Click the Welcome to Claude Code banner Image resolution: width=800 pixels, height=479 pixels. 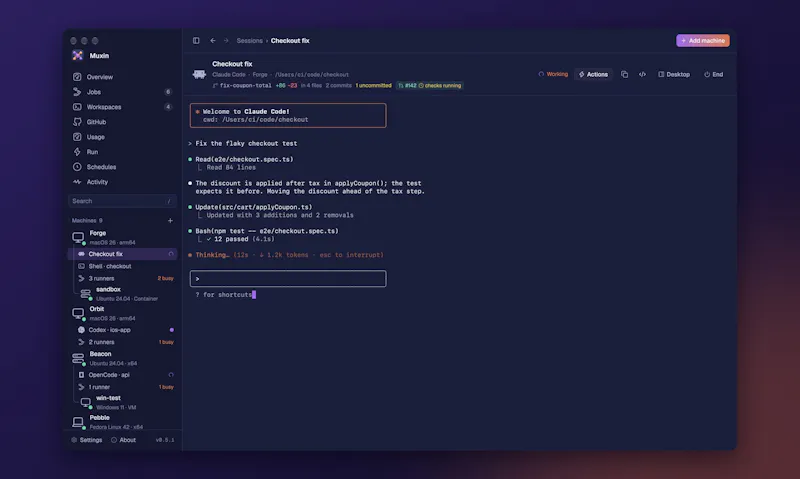click(x=288, y=115)
